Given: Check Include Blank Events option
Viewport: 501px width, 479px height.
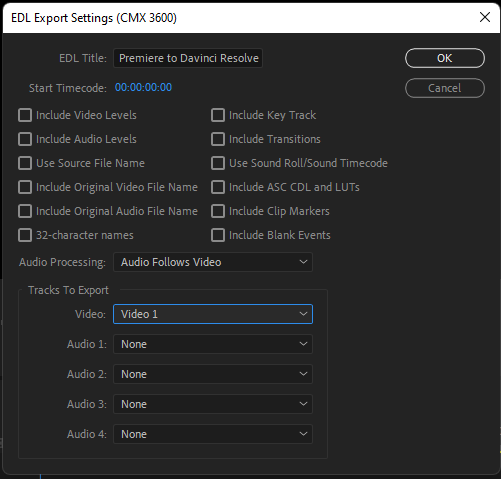Looking at the screenshot, I should [x=218, y=235].
